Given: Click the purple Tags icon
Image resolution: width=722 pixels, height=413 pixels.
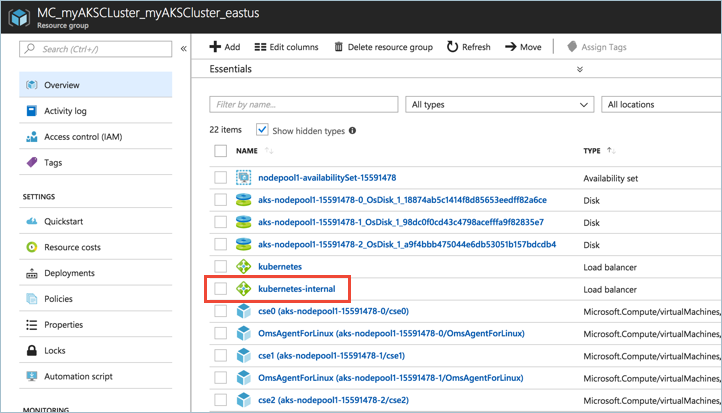Looking at the screenshot, I should (32, 163).
